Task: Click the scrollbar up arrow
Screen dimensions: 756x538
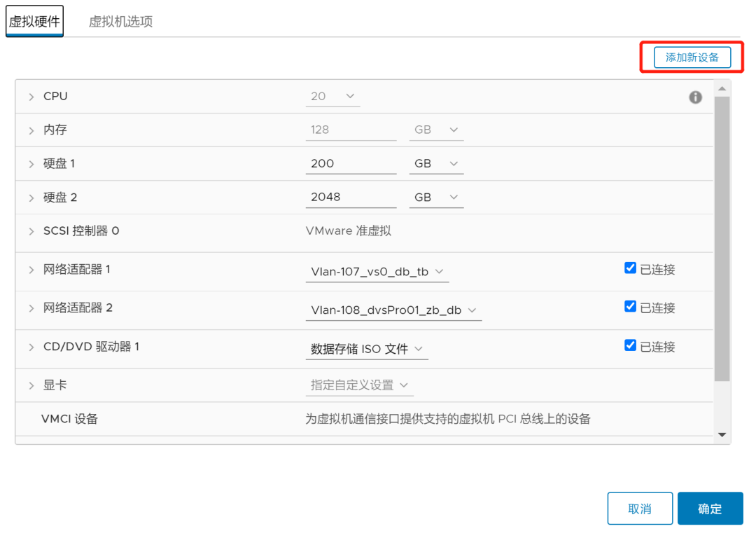Action: tap(722, 89)
